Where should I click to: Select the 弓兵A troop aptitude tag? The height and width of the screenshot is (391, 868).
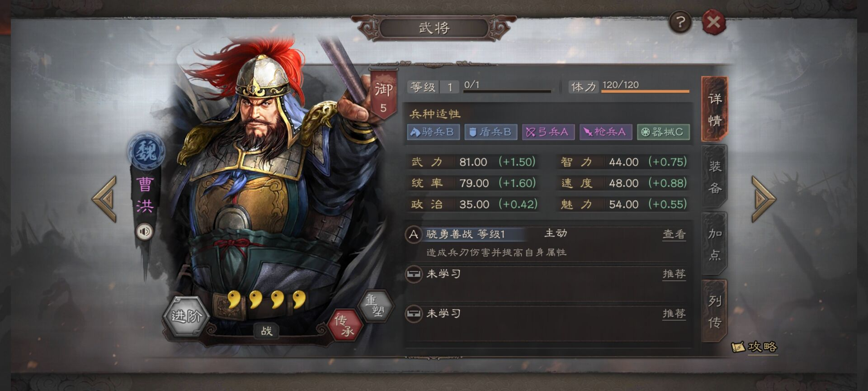pos(548,132)
